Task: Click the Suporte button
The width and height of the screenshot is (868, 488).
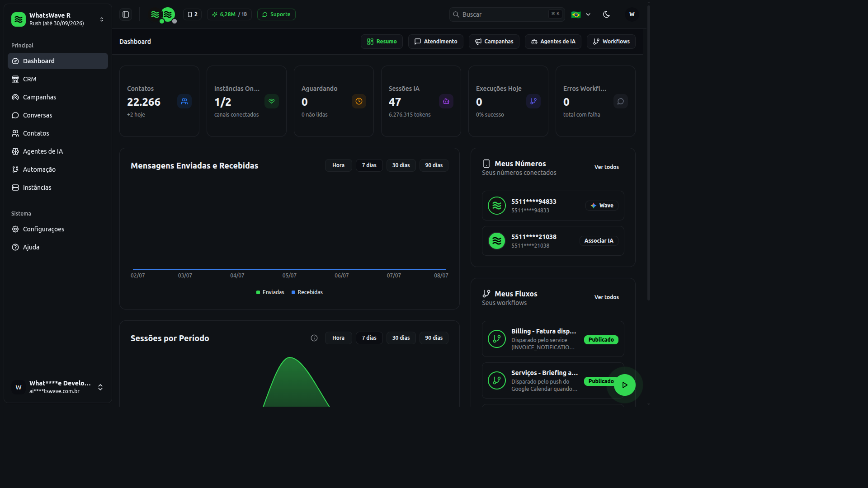Action: click(x=276, y=14)
